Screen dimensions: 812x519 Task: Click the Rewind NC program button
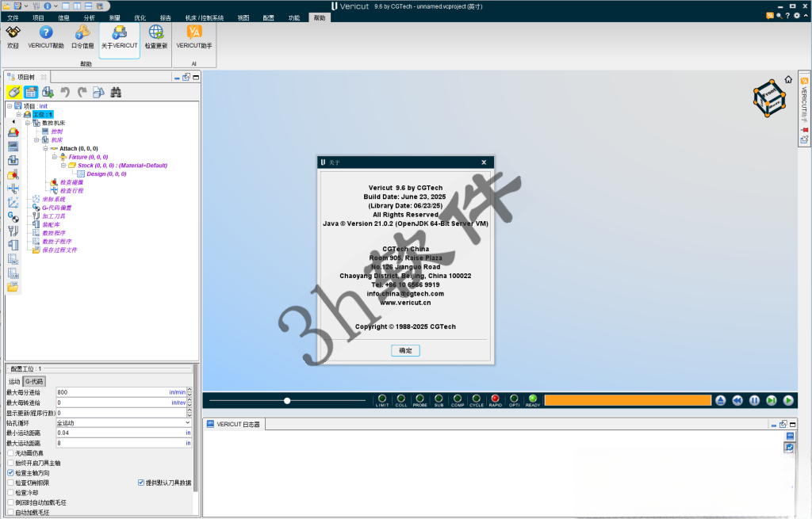tap(737, 400)
